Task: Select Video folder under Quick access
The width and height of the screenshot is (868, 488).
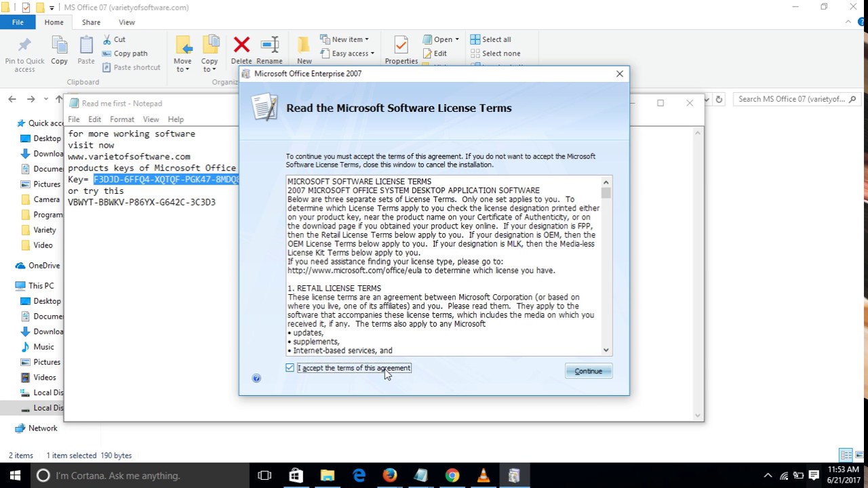Action: pyautogui.click(x=37, y=245)
